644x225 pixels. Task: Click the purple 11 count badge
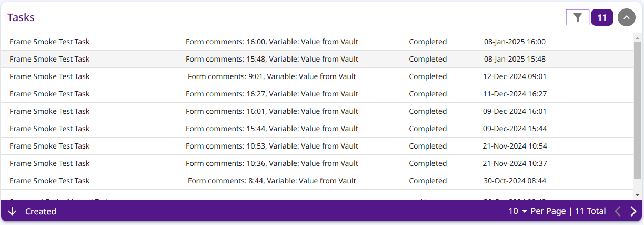(x=602, y=17)
